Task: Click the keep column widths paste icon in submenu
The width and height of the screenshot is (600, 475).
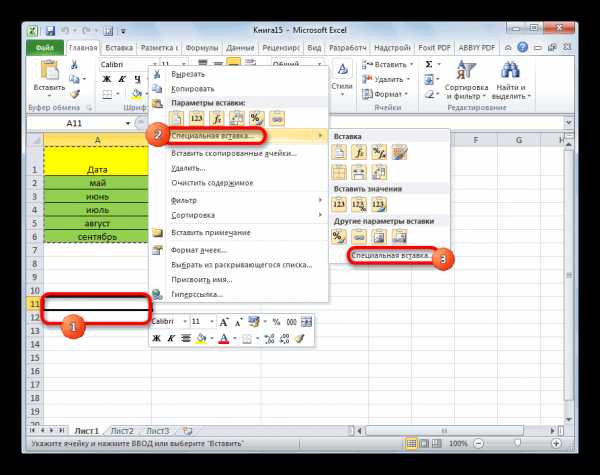Action: click(359, 172)
